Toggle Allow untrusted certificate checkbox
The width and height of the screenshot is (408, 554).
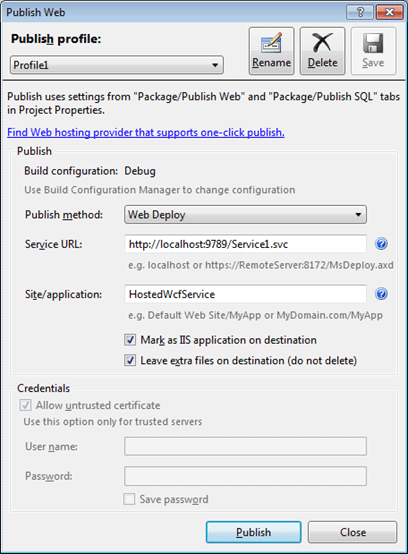coord(25,405)
